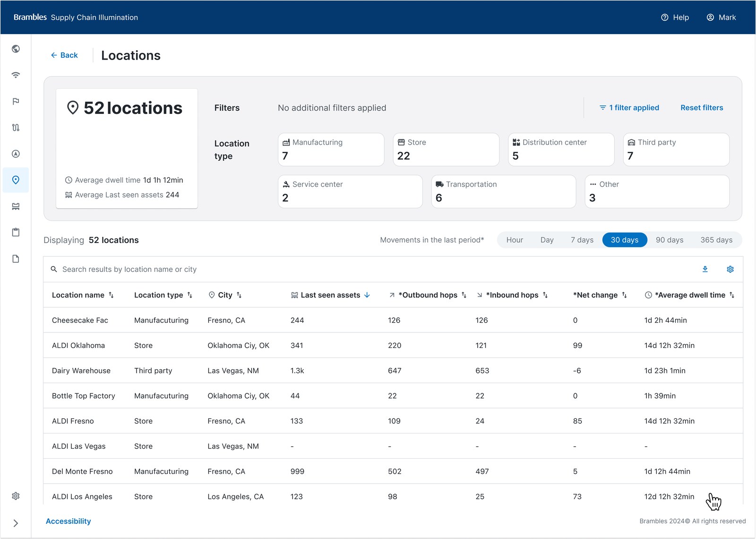Image resolution: width=756 pixels, height=539 pixels.
Task: Filter by Transportation card
Action: point(504,191)
